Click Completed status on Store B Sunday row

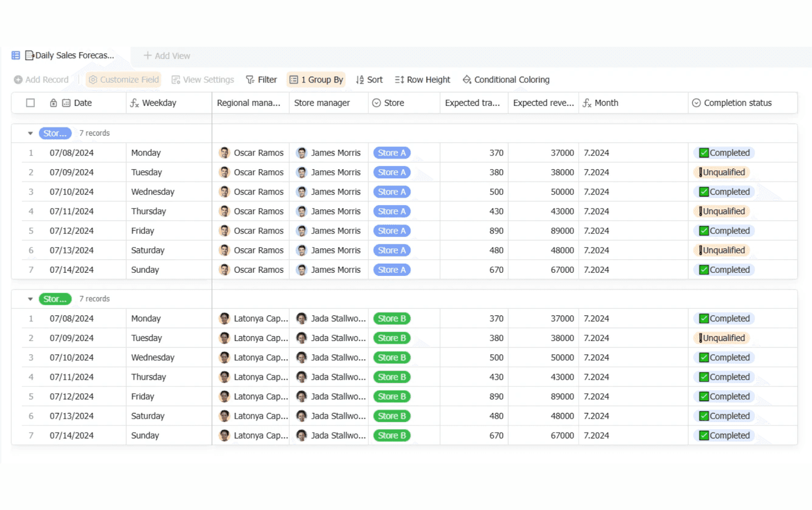click(x=724, y=436)
